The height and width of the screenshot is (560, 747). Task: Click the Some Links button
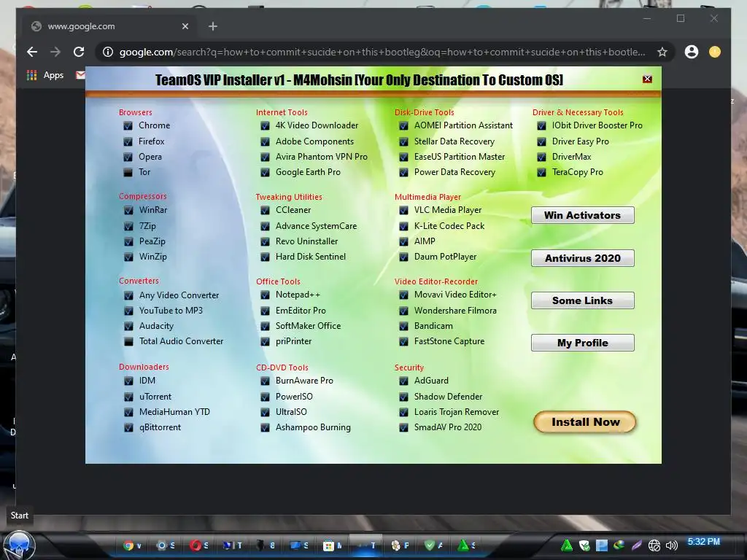tap(583, 300)
